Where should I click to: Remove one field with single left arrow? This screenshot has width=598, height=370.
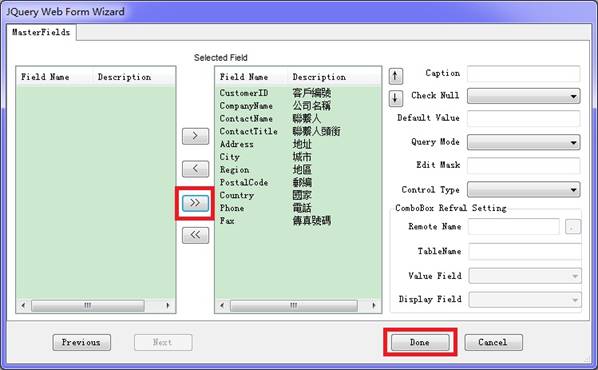195,169
